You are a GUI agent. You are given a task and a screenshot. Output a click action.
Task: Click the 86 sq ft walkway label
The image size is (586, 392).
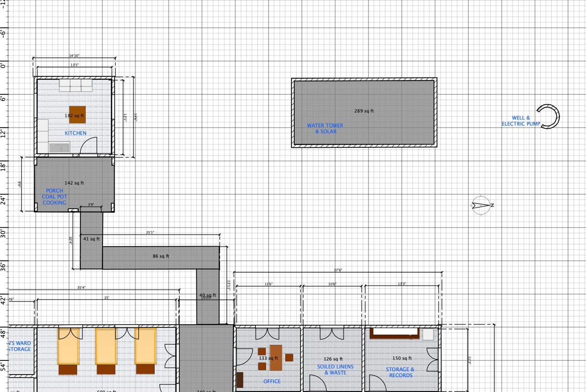tap(161, 256)
